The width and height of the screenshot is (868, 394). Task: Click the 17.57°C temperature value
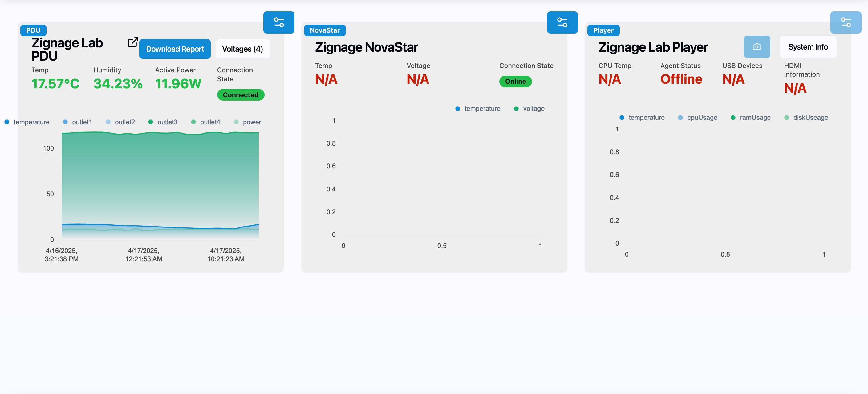pyautogui.click(x=56, y=84)
